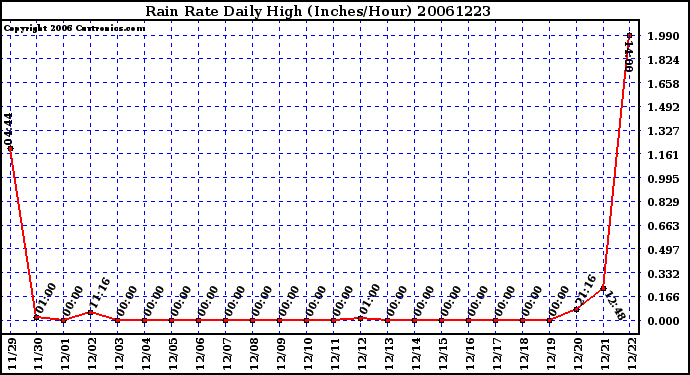Image resolution: width=690 pixels, height=375 pixels.
Task: Select the 11/30 data point labeled 01:00
Action: (x=37, y=317)
